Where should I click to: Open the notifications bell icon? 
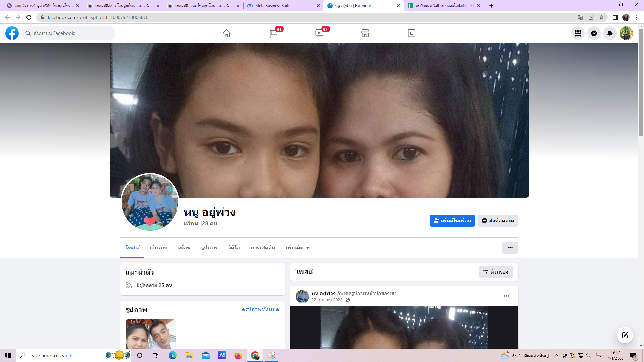coord(610,33)
